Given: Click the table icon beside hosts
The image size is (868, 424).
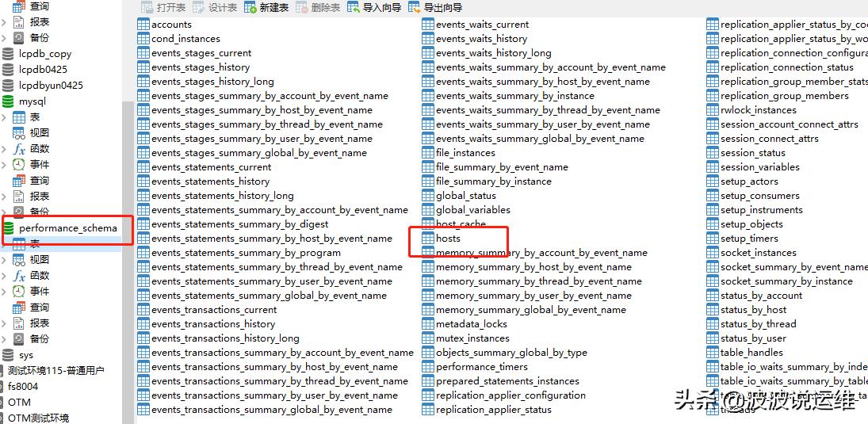Looking at the screenshot, I should [x=428, y=238].
